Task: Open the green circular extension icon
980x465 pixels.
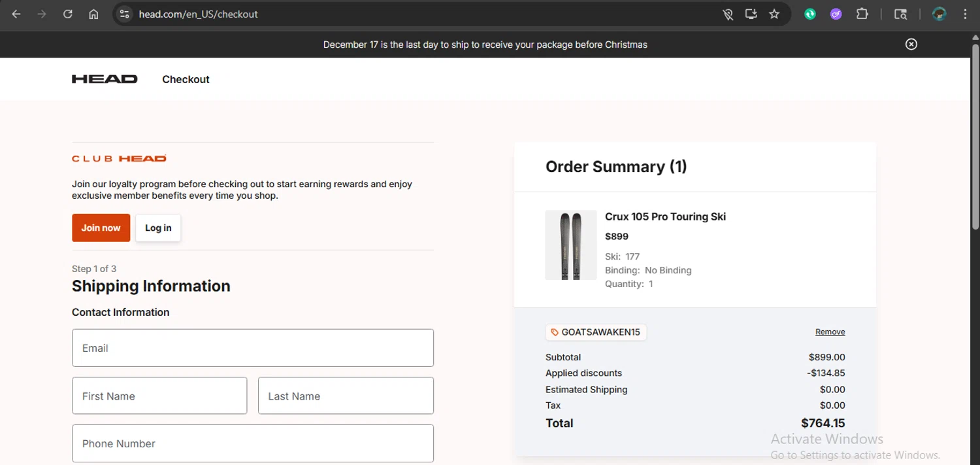Action: [x=810, y=14]
